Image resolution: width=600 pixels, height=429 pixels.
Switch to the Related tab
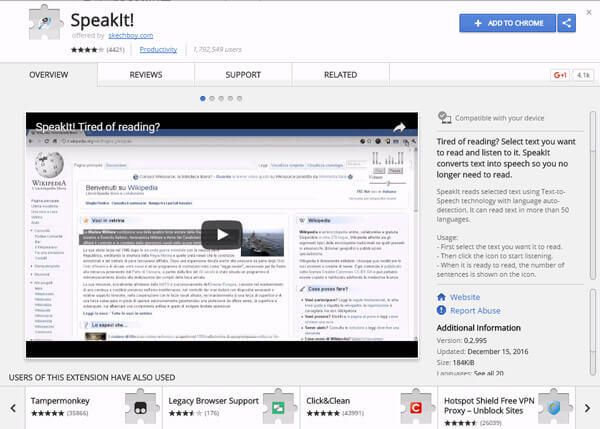[341, 75]
